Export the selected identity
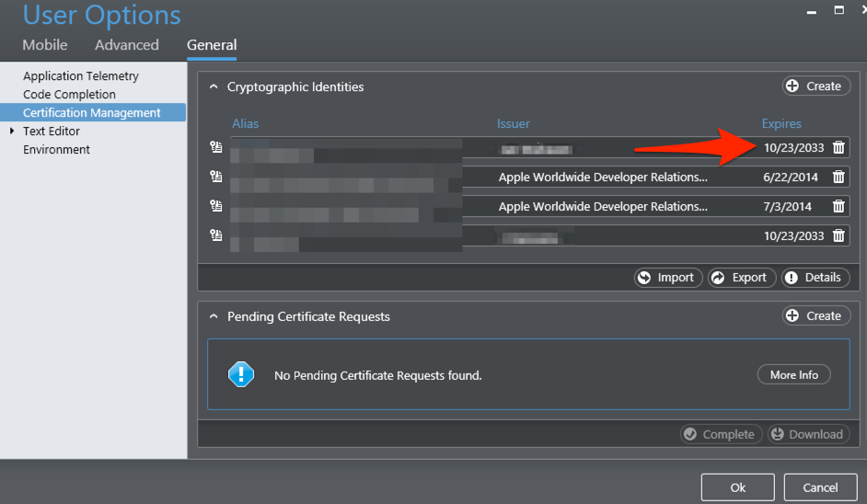This screenshot has height=504, width=867. pos(742,278)
